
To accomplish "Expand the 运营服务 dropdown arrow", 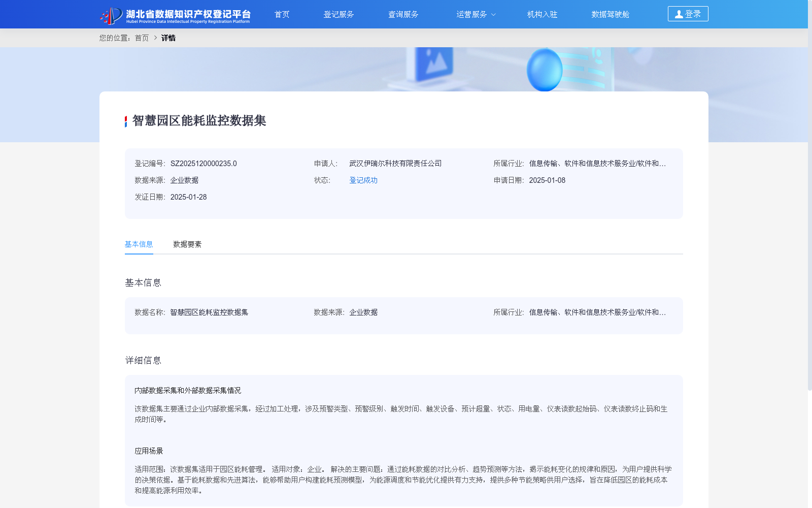I will click(493, 15).
